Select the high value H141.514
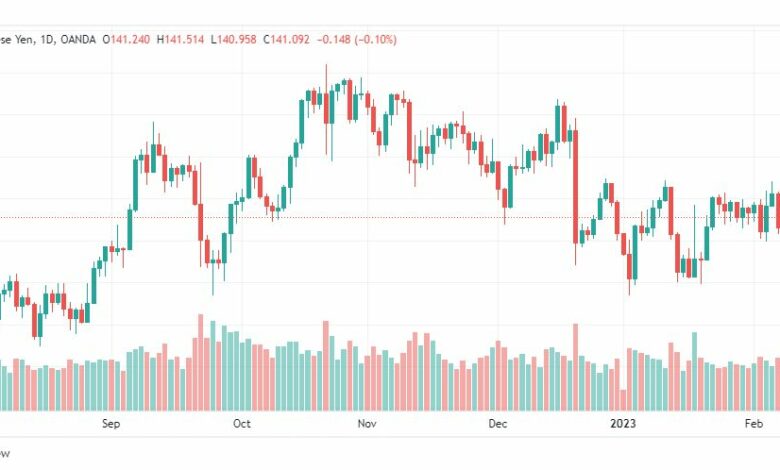Viewport: 780px width, 470px height. pyautogui.click(x=181, y=39)
